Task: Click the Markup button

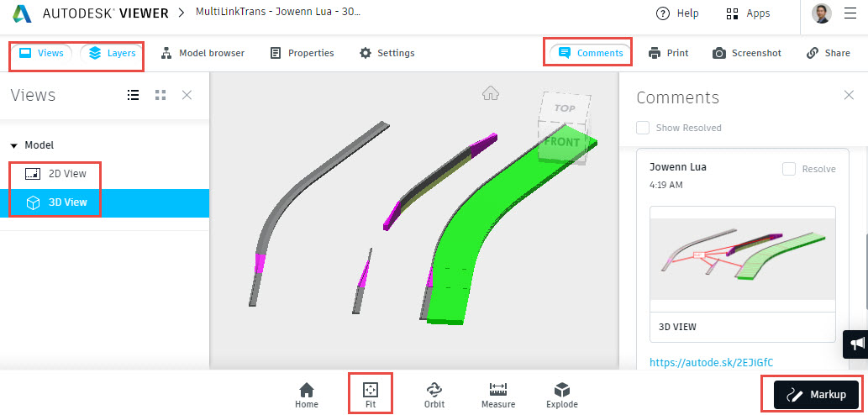Action: 817,395
